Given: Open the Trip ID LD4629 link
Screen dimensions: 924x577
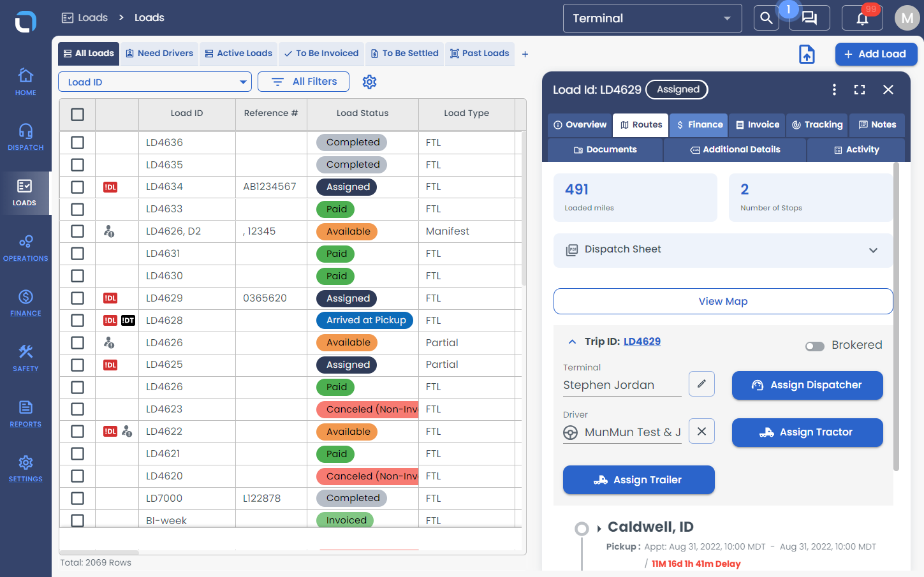Looking at the screenshot, I should [x=642, y=342].
